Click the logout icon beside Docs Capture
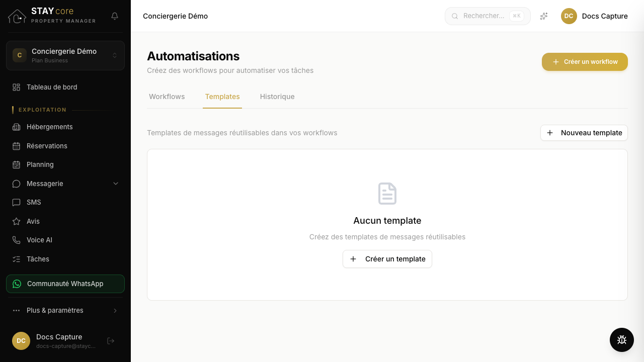The image size is (644, 362). [111, 341]
